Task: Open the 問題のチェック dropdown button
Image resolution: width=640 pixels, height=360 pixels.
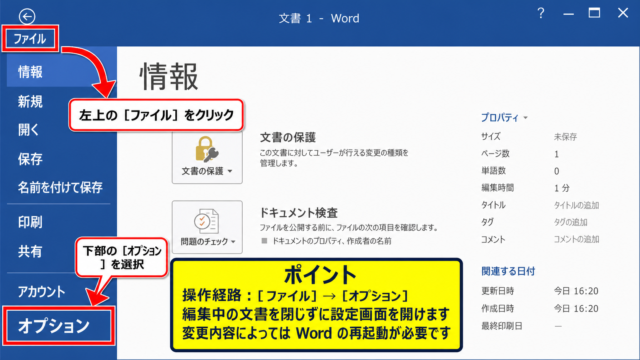Action: [x=207, y=227]
